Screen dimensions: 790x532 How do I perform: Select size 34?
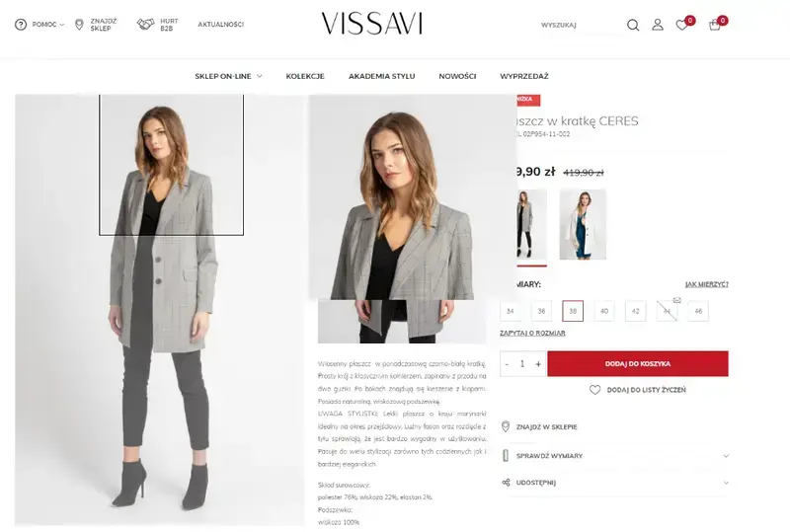(511, 311)
